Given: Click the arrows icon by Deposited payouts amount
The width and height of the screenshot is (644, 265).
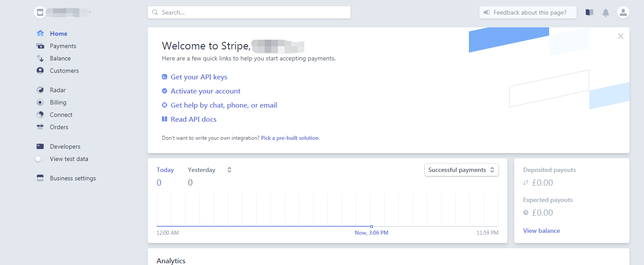Looking at the screenshot, I should pos(526,183).
